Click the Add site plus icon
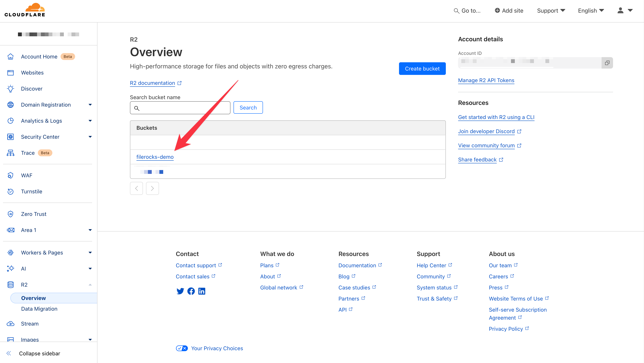The width and height of the screenshot is (644, 363). 497,11
